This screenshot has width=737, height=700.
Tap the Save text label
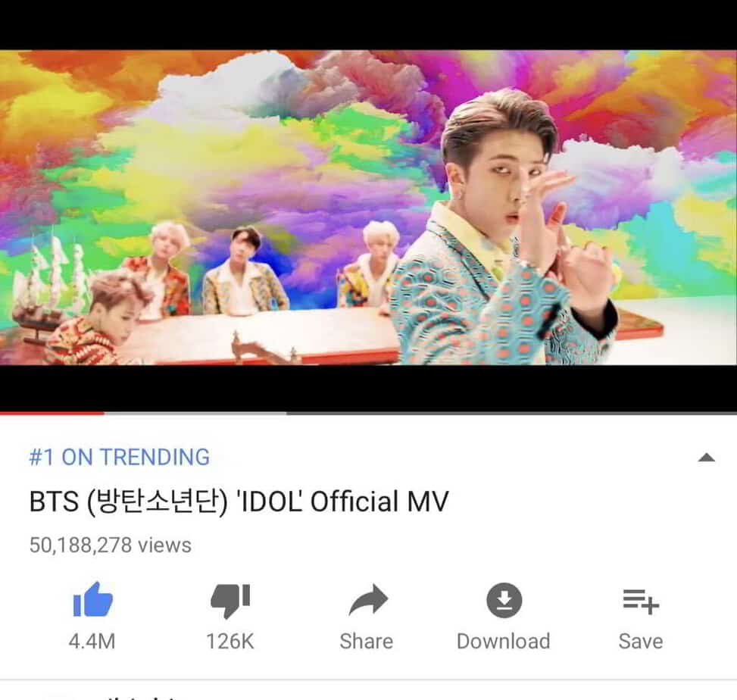point(641,641)
